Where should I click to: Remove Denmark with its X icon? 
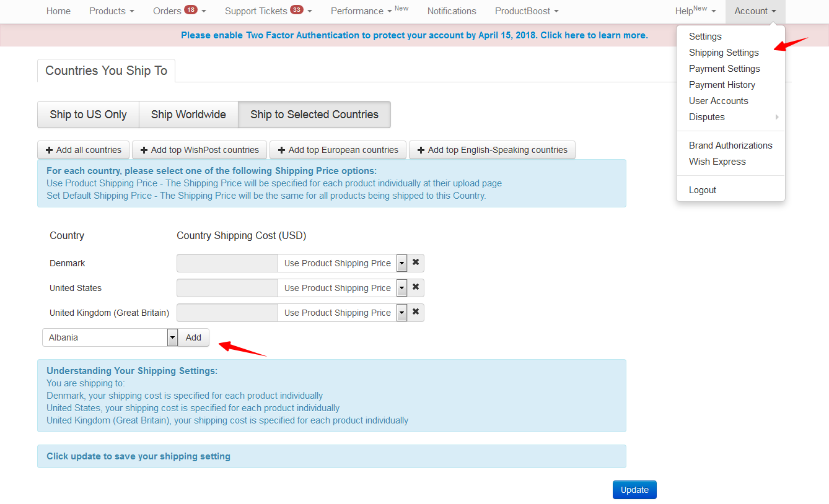click(x=416, y=263)
